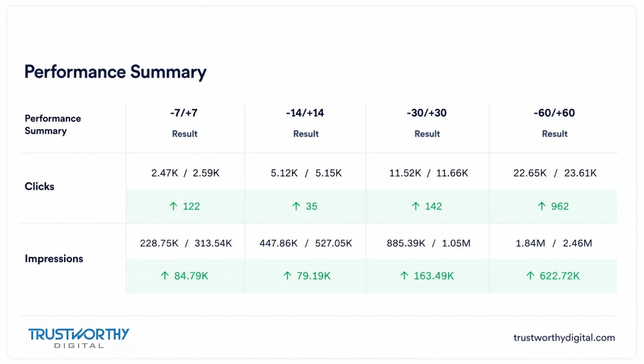Click the up arrow beside Clicks 122
This screenshot has width=644, height=364.
click(173, 206)
